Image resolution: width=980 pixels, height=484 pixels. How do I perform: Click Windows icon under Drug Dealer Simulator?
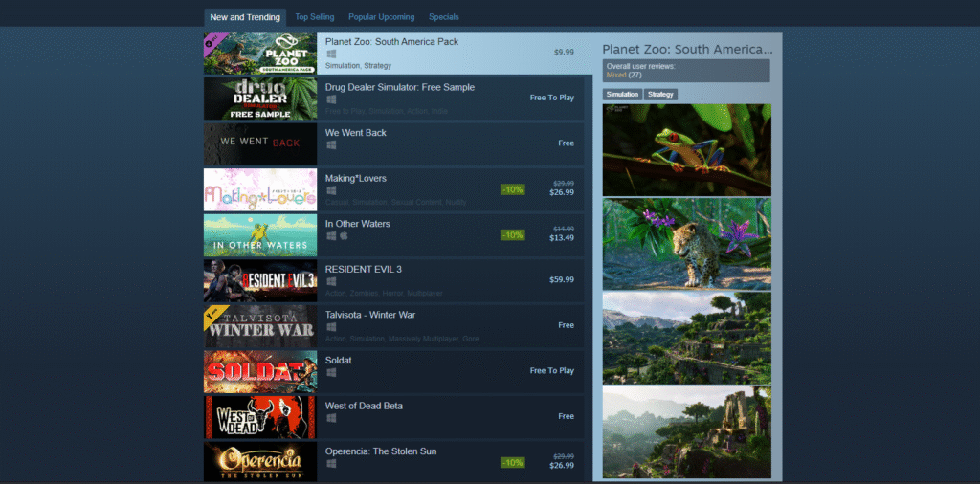(x=331, y=99)
